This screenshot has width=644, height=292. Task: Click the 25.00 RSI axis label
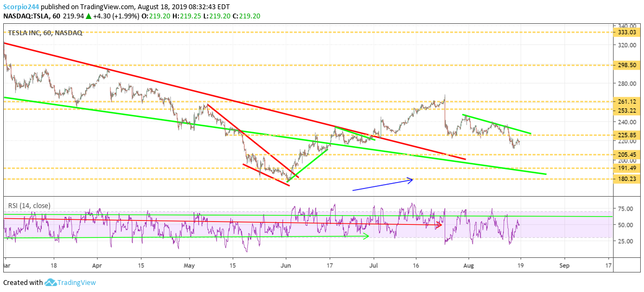click(626, 242)
